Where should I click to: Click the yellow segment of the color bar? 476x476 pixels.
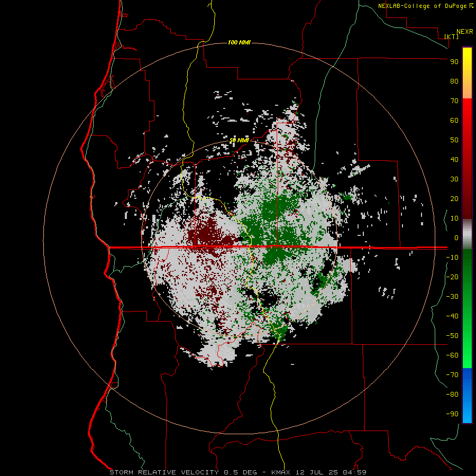click(x=467, y=73)
